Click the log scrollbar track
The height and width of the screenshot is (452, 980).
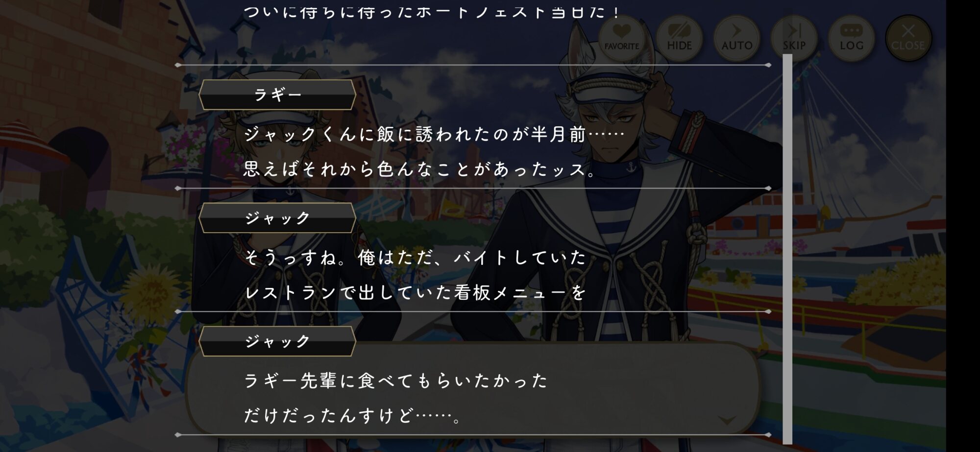(x=787, y=249)
